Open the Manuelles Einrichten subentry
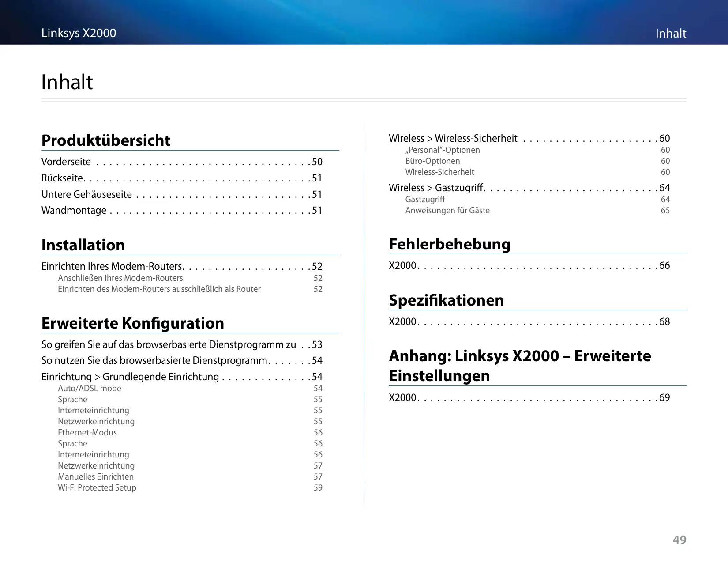The image size is (728, 563). tap(95, 476)
